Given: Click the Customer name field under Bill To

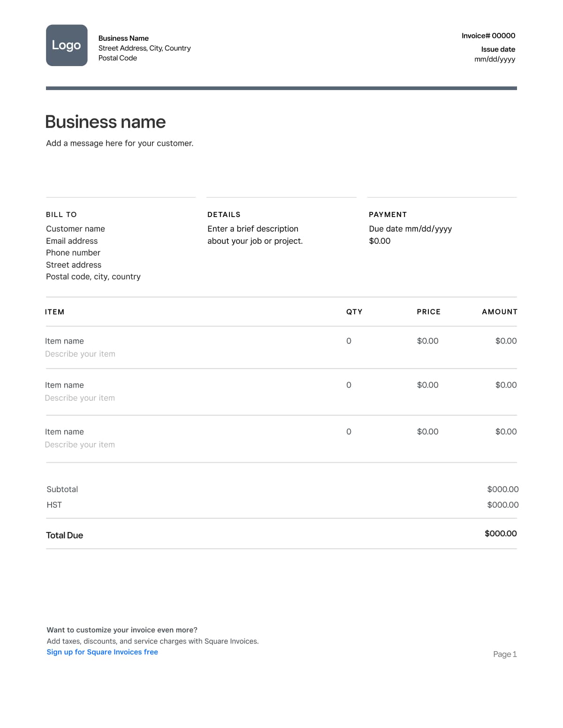Looking at the screenshot, I should (x=76, y=229).
